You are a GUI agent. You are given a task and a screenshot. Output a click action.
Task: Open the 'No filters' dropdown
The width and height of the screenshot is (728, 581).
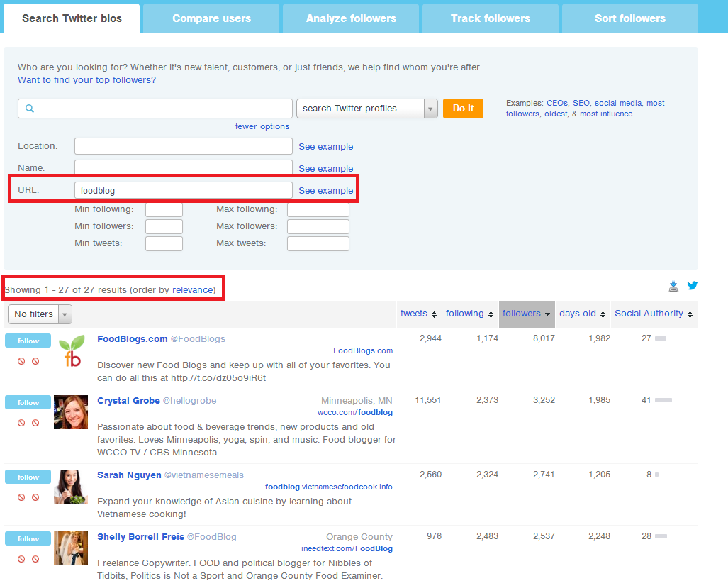point(40,314)
